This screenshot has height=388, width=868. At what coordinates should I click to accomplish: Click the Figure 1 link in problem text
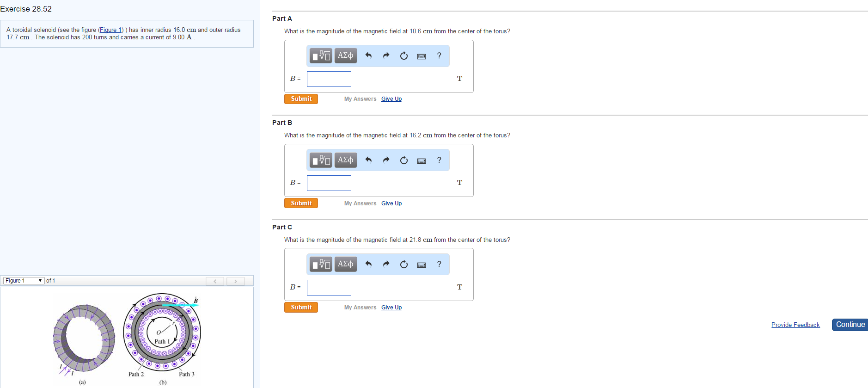[x=110, y=30]
